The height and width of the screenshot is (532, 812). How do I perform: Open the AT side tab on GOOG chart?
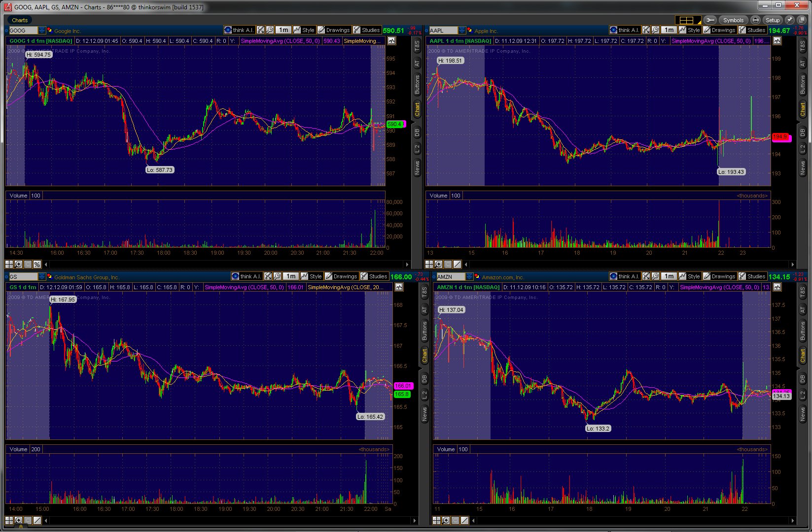[x=417, y=64]
